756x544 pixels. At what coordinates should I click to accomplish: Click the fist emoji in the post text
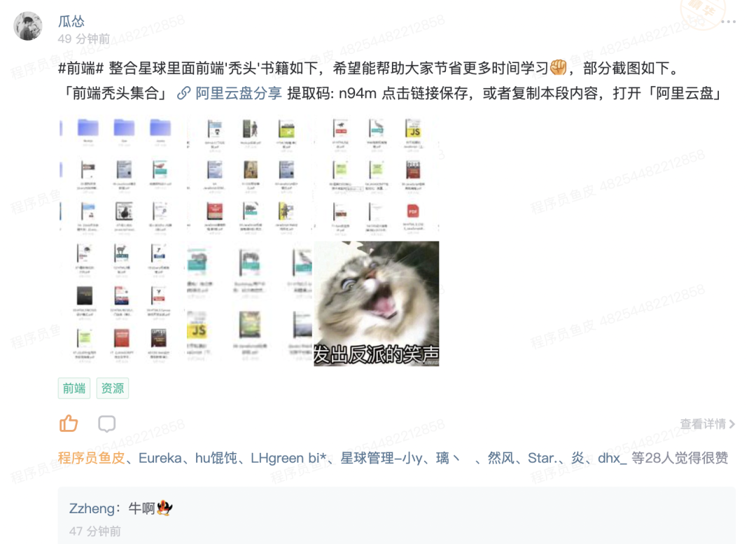559,67
